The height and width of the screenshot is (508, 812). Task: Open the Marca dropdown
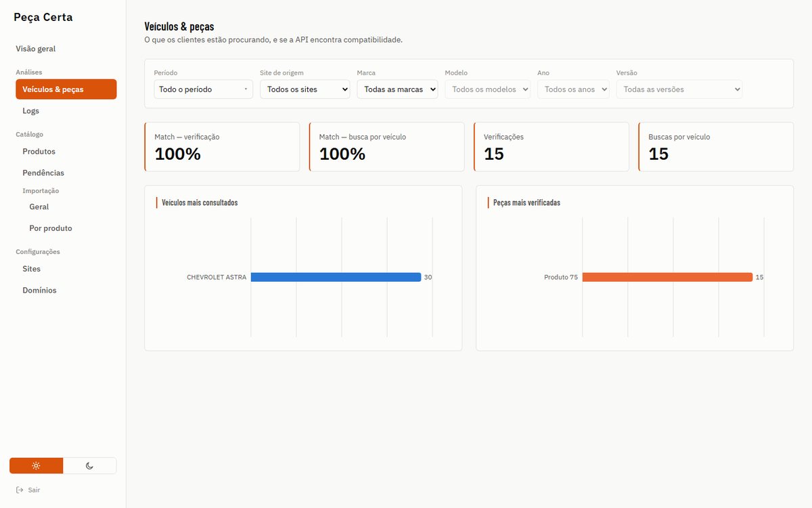pos(397,89)
